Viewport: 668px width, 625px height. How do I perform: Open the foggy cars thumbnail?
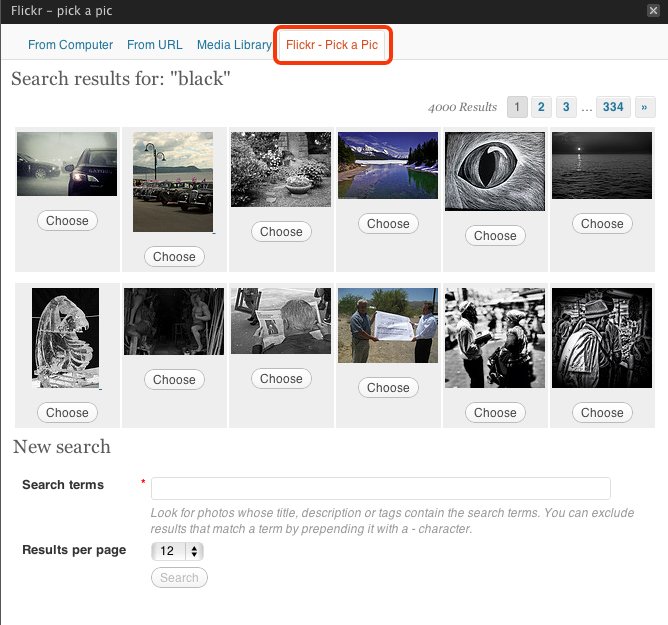pyautogui.click(x=67, y=164)
